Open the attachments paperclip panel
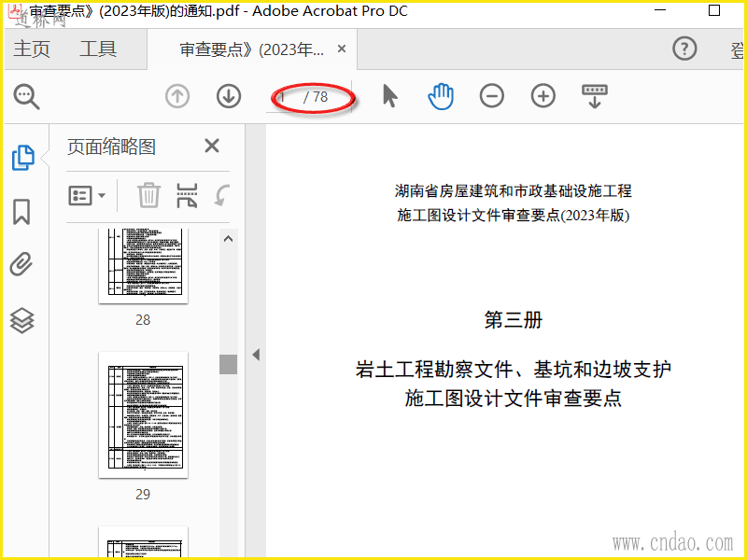Screen dimensions: 747x560 (21, 265)
